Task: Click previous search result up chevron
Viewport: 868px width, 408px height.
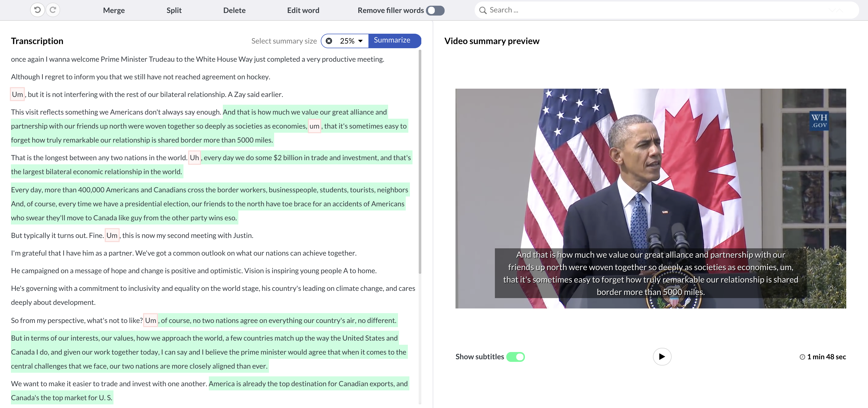Action: (840, 10)
